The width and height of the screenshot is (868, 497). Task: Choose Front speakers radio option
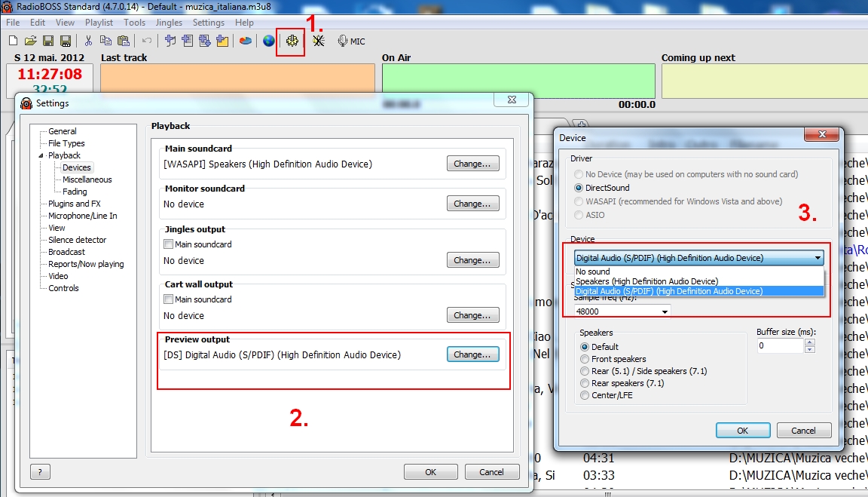point(585,359)
